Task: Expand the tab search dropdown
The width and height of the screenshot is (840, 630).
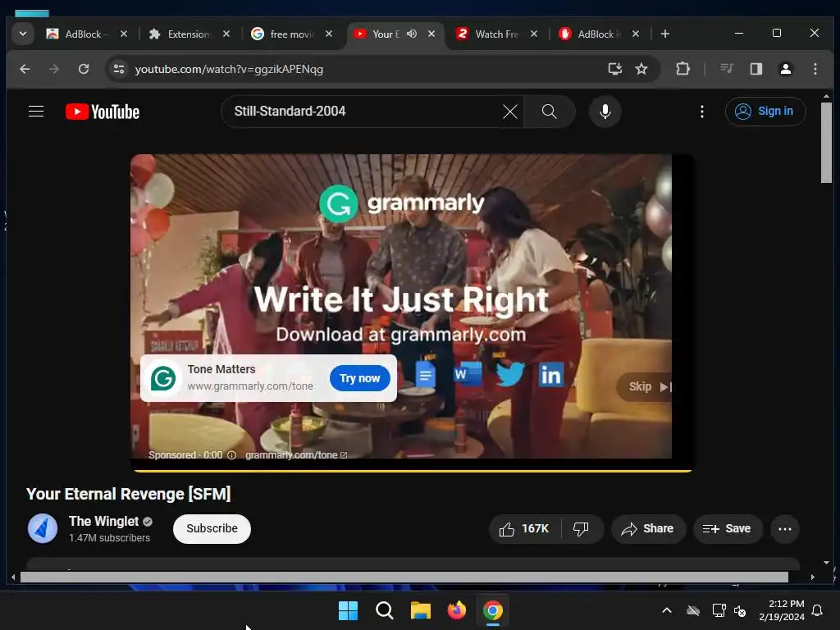Action: coord(23,34)
